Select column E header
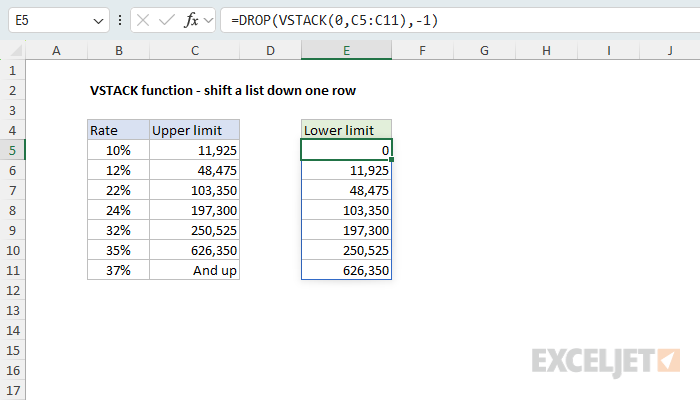This screenshot has height=400, width=700. 346,50
